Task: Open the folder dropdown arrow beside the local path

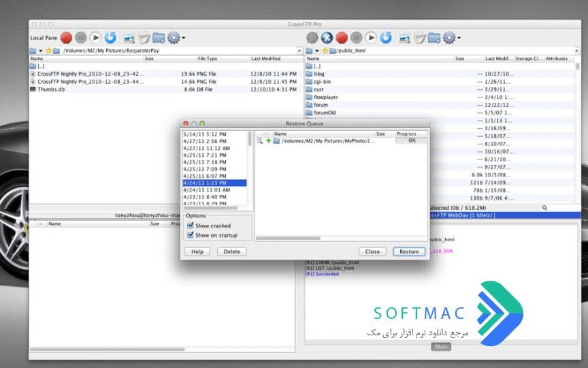Action: coord(41,50)
